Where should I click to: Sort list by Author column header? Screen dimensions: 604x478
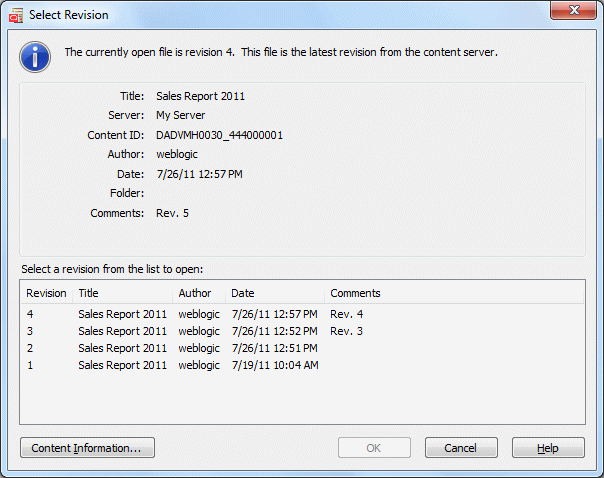pyautogui.click(x=199, y=293)
